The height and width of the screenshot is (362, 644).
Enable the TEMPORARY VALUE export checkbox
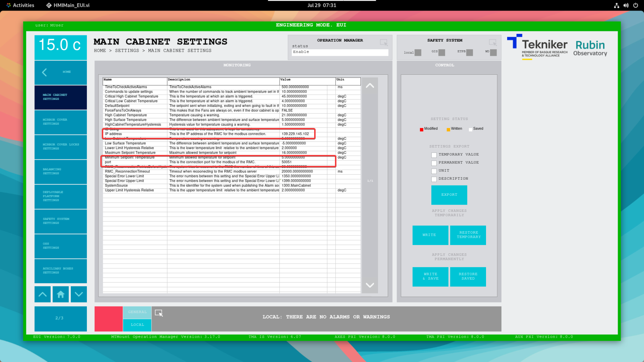[x=434, y=155]
